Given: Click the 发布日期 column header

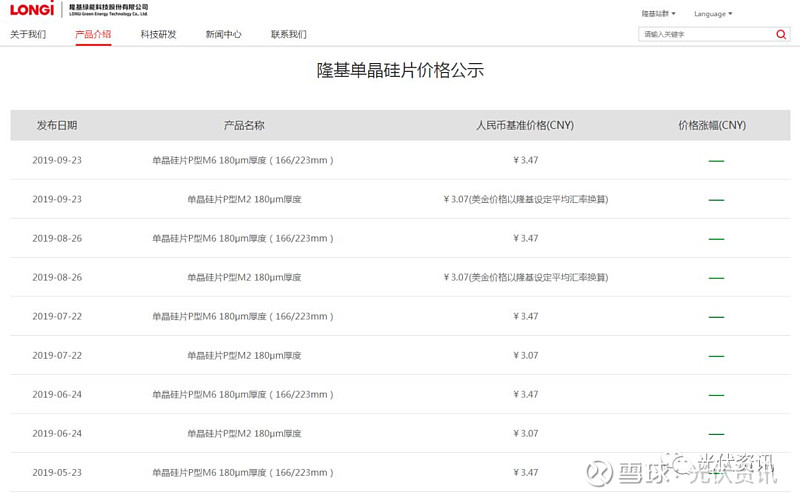Looking at the screenshot, I should point(57,125).
